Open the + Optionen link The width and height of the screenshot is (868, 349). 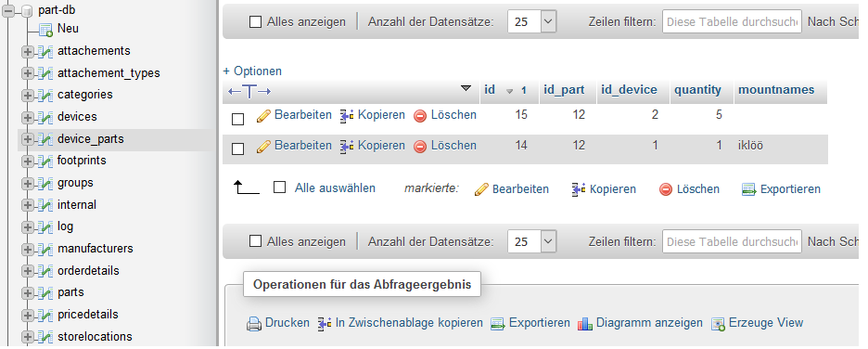point(252,71)
